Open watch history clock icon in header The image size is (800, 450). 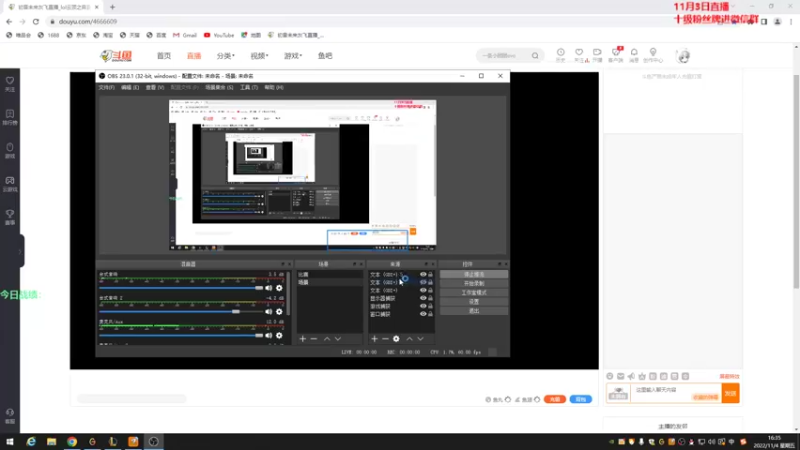561,55
